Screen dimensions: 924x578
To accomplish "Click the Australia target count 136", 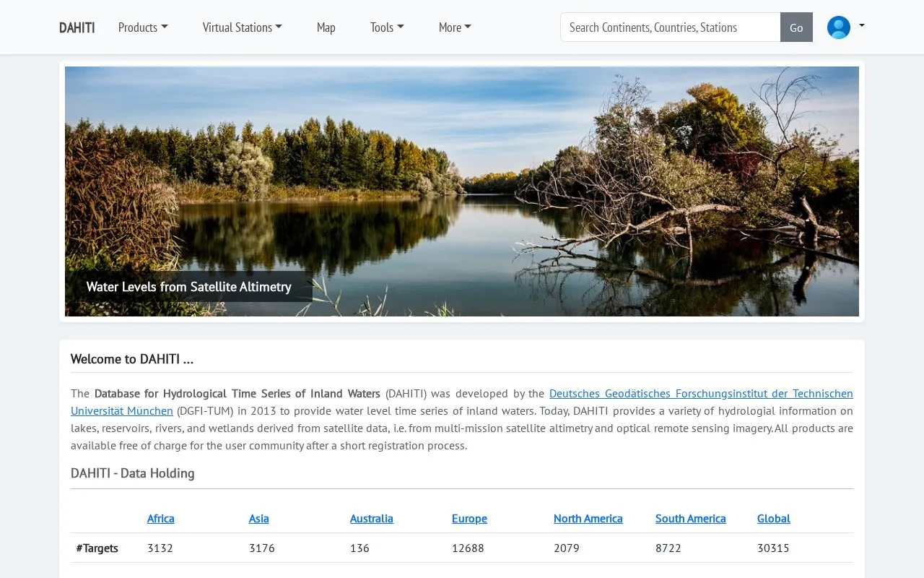I will tap(359, 548).
